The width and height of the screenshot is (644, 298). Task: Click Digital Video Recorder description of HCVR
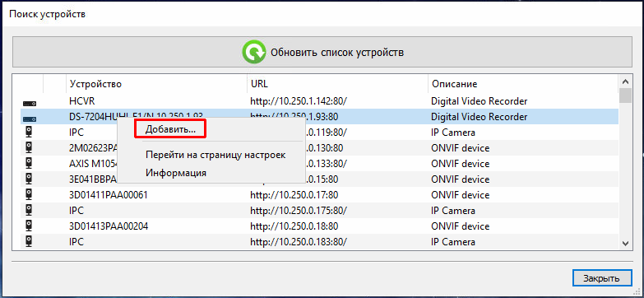[479, 101]
